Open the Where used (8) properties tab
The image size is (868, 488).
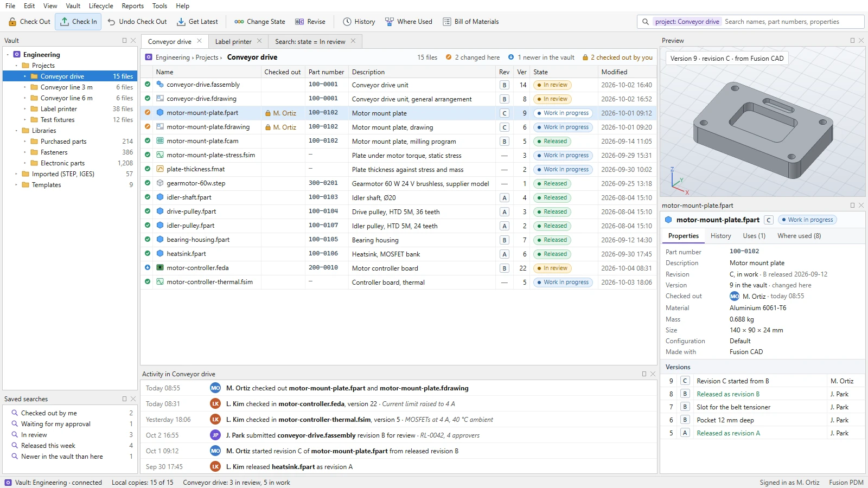click(799, 236)
